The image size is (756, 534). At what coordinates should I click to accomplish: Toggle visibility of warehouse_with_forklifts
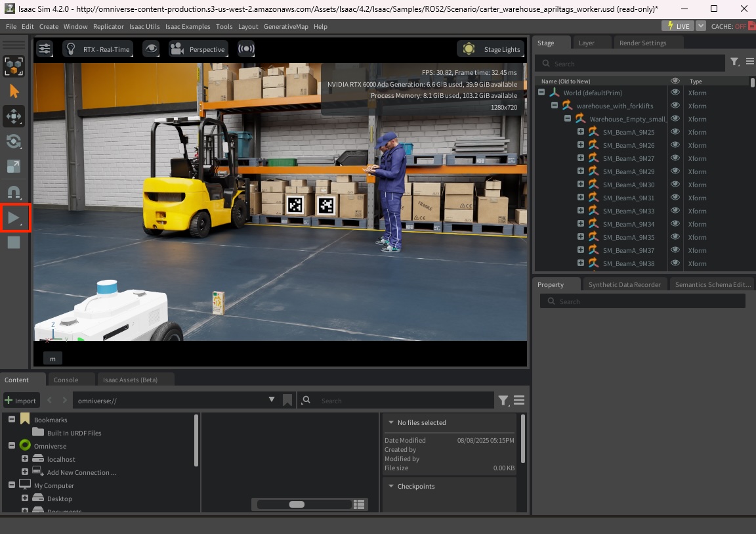pos(675,105)
